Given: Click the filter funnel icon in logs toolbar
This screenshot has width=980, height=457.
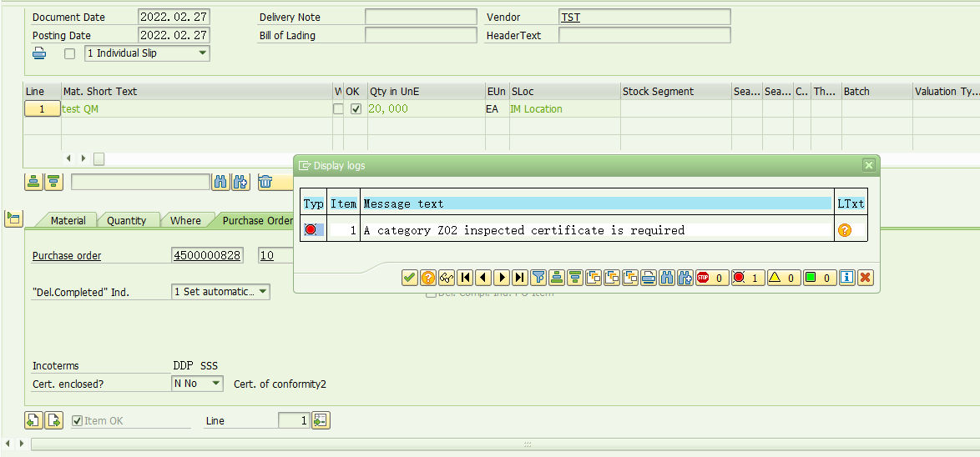Looking at the screenshot, I should 538,278.
